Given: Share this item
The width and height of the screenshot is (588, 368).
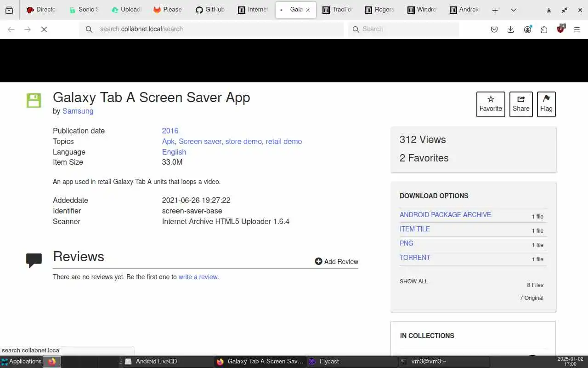Looking at the screenshot, I should pyautogui.click(x=521, y=104).
